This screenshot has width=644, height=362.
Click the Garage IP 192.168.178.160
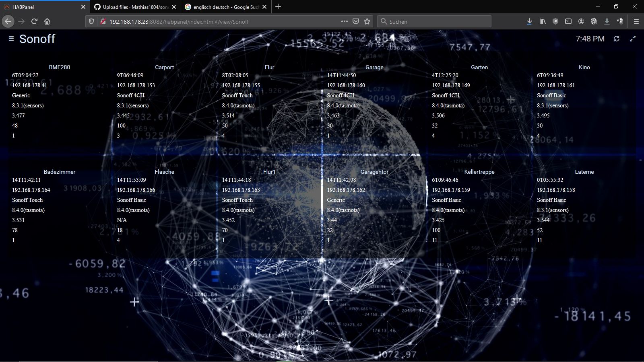point(346,85)
